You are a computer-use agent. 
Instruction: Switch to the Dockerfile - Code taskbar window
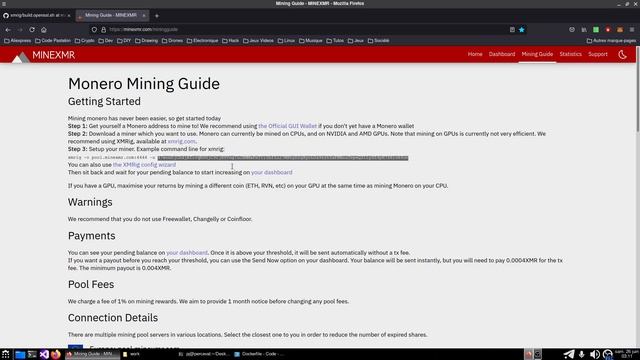[259, 354]
